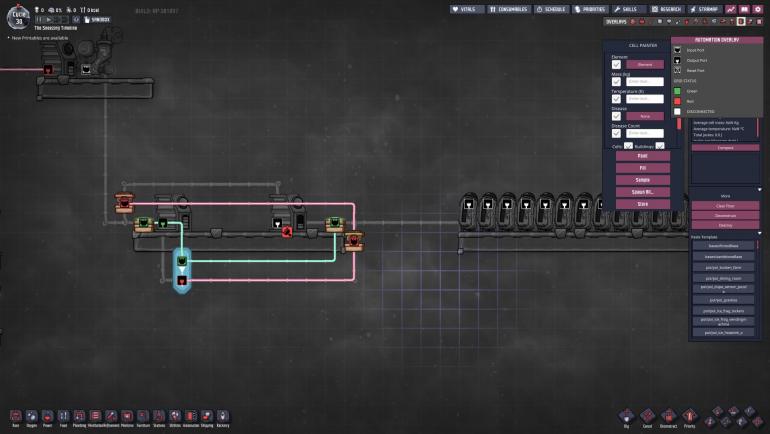The image size is (770, 434).
Task: Open the Element selection dropdown button
Action: 645,64
